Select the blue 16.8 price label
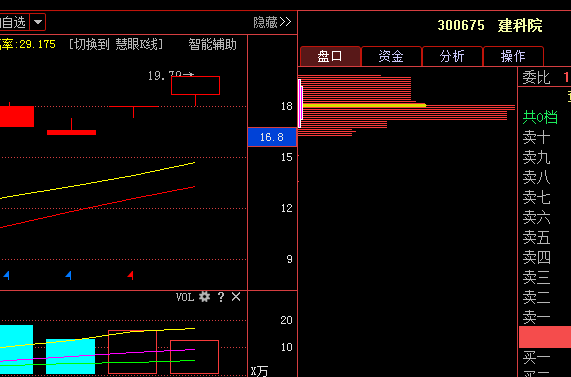Viewport: 571px width, 377px height. (272, 137)
